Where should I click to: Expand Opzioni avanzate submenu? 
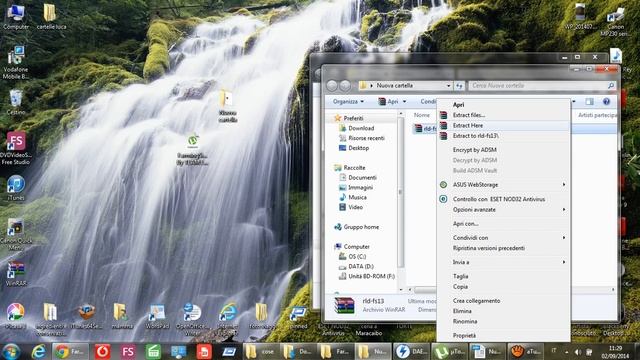point(503,209)
